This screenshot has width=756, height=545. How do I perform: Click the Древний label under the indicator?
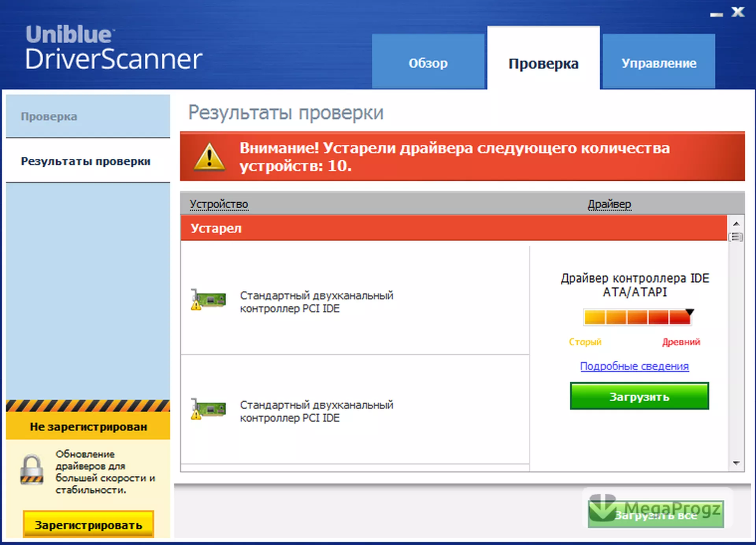(x=681, y=341)
